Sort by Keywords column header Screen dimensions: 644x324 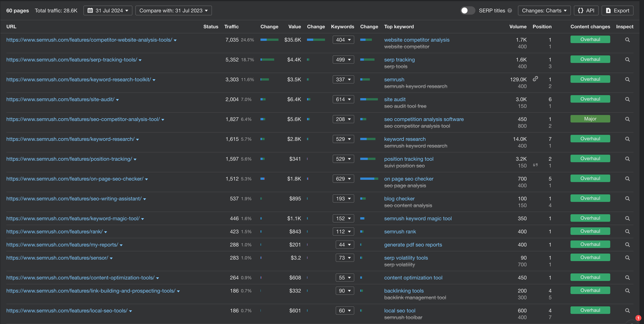(342, 27)
